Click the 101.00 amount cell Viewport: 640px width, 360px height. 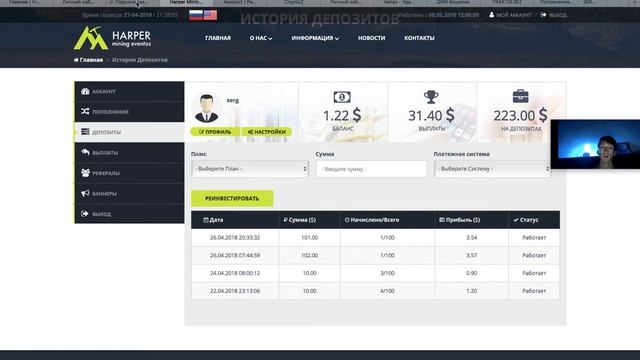[309, 238]
